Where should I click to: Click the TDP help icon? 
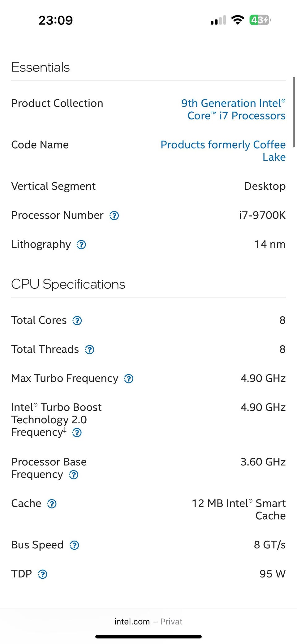(x=42, y=574)
